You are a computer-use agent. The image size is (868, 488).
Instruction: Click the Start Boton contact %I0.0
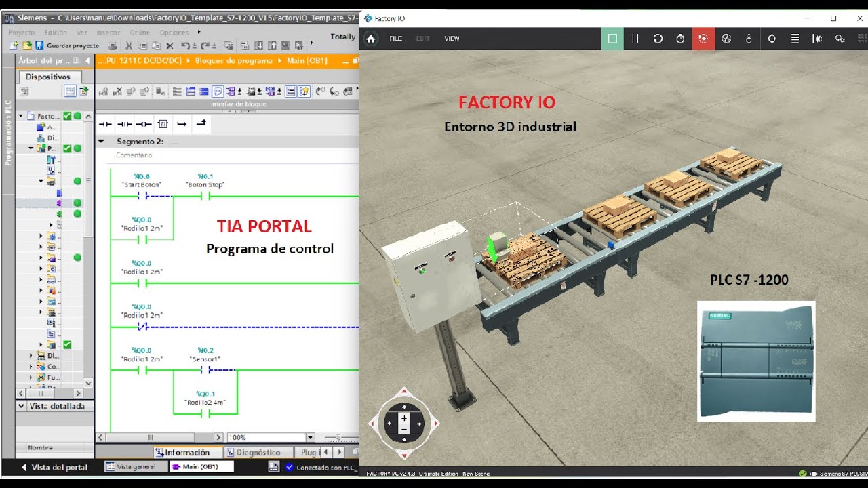click(x=142, y=196)
